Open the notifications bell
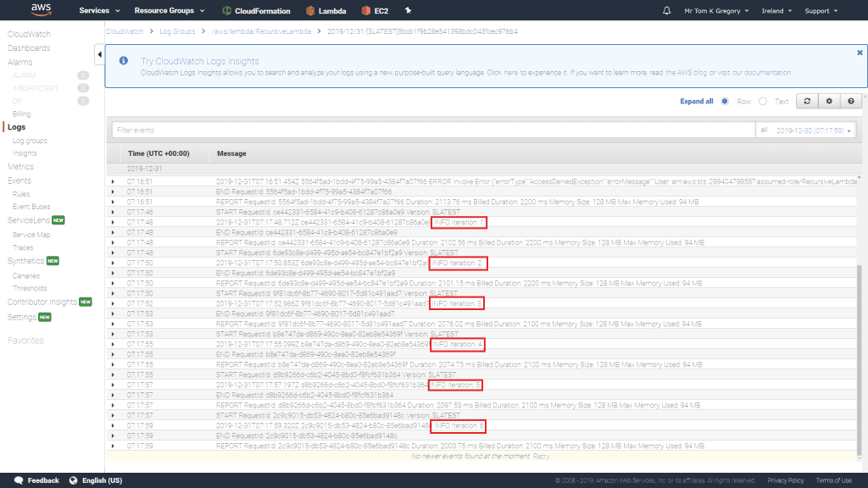The height and width of the screenshot is (488, 868). point(666,11)
